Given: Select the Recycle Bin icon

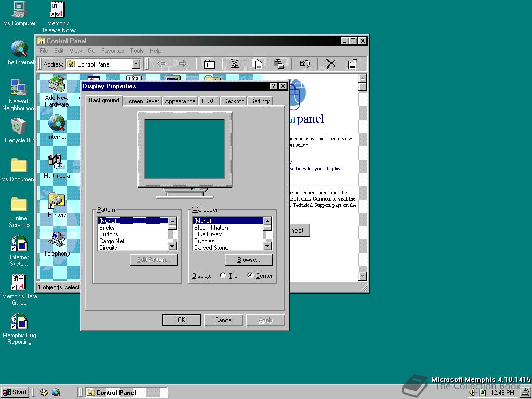Looking at the screenshot, I should (19, 130).
